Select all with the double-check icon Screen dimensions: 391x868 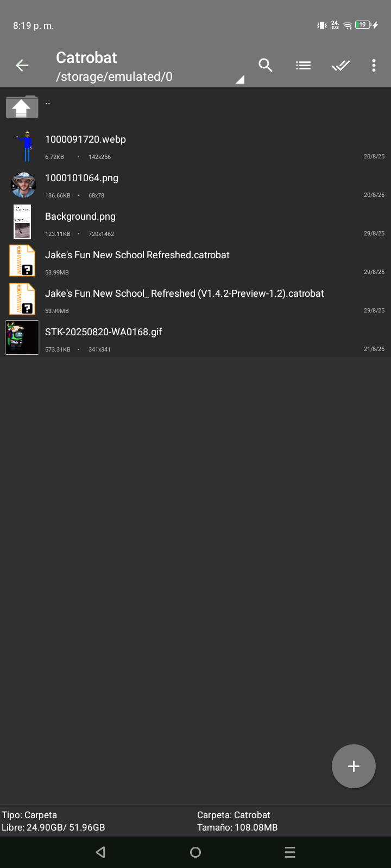(340, 66)
